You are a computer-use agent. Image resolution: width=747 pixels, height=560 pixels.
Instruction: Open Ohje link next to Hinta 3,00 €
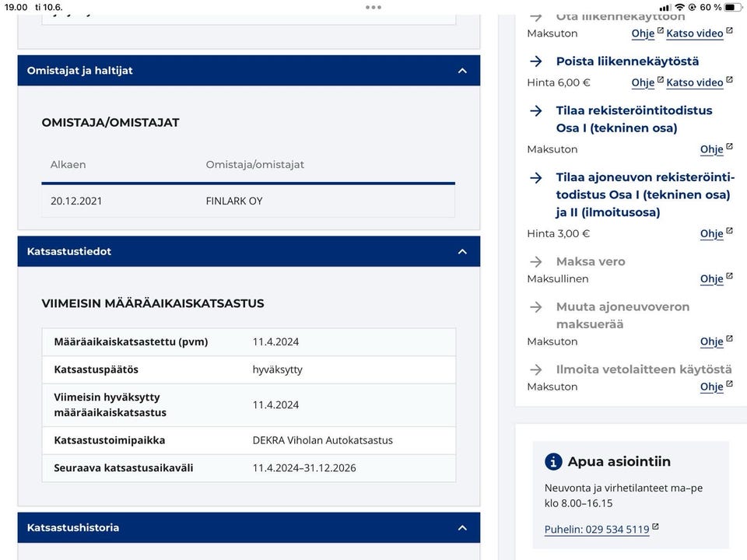[x=711, y=234]
